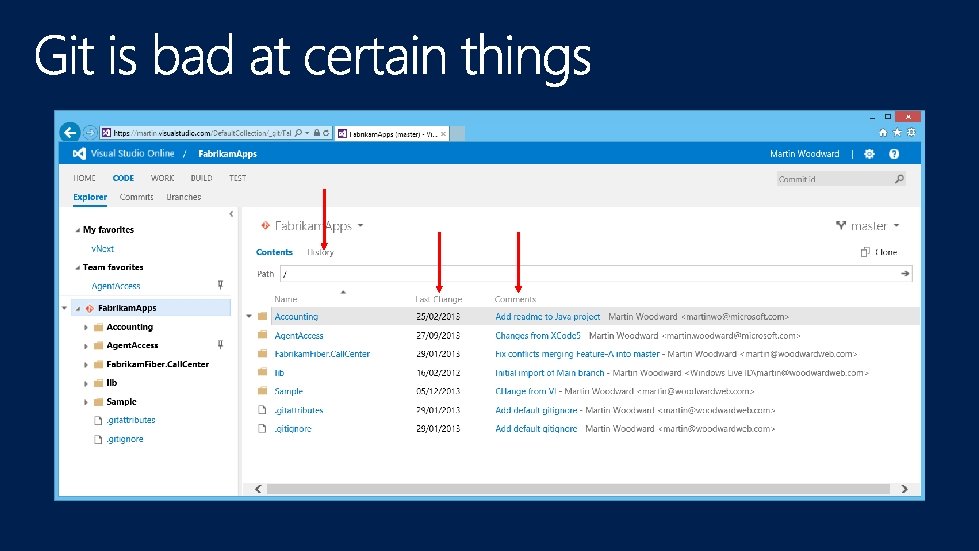
Task: Switch to Branches tab
Action: 184,197
